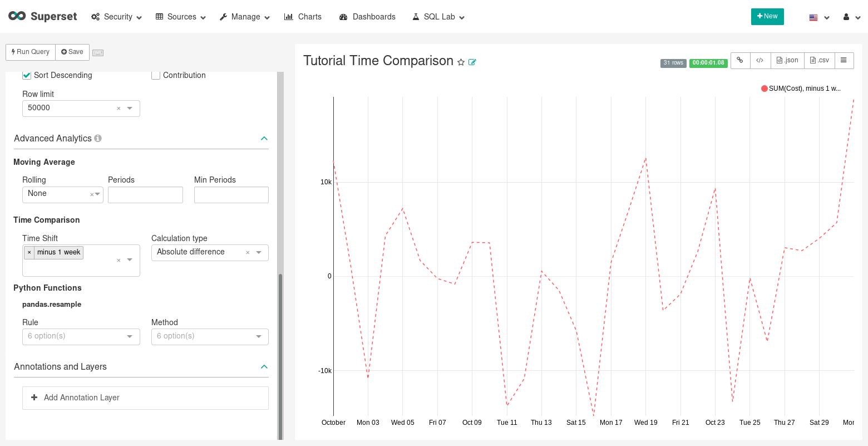
Task: Click the star icon to favorite chart
Action: pos(461,62)
